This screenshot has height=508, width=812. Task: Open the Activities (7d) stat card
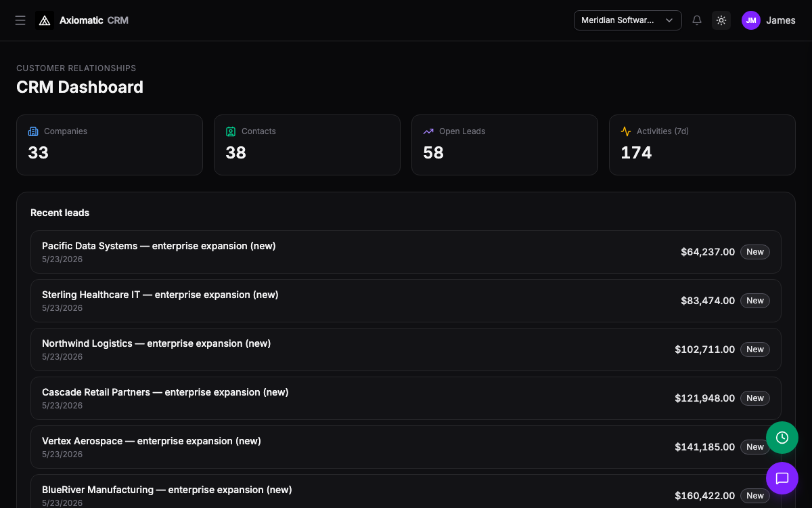[702, 145]
